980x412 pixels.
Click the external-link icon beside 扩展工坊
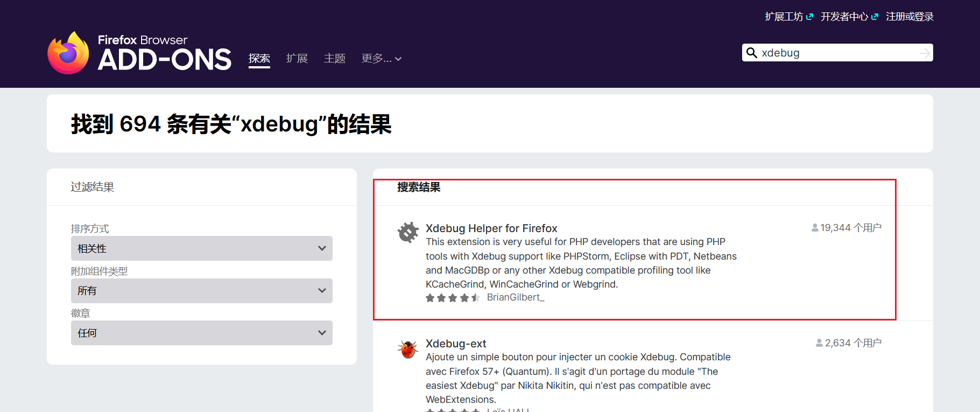click(x=810, y=17)
